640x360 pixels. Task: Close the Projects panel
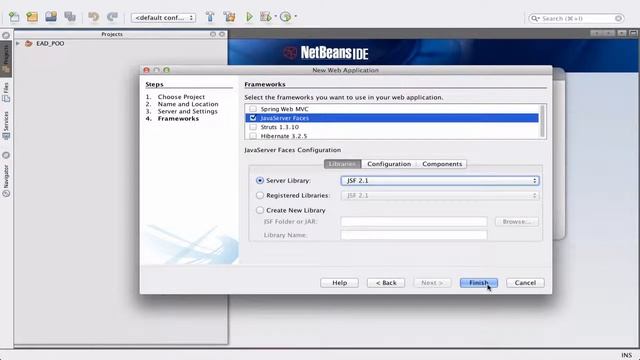pyautogui.click(x=222, y=34)
